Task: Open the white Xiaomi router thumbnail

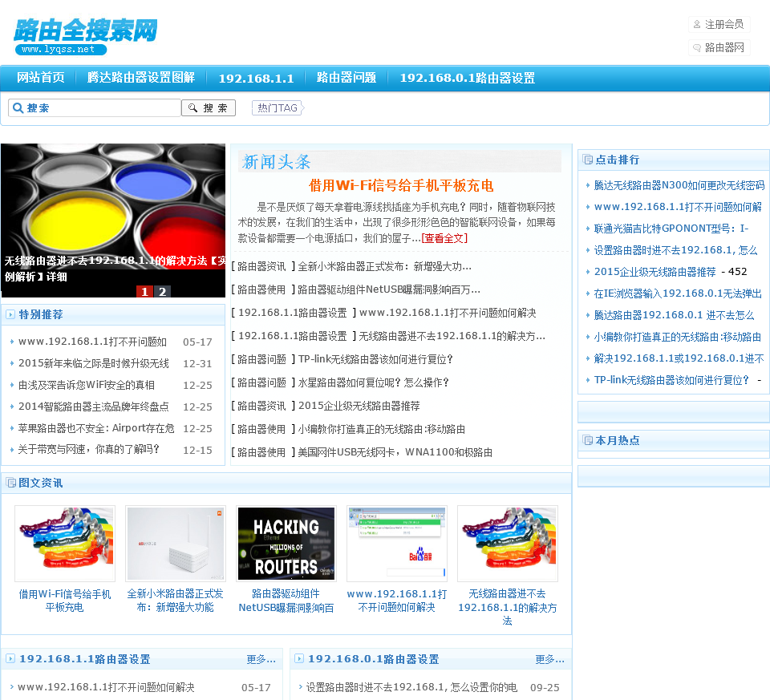Action: click(x=176, y=544)
